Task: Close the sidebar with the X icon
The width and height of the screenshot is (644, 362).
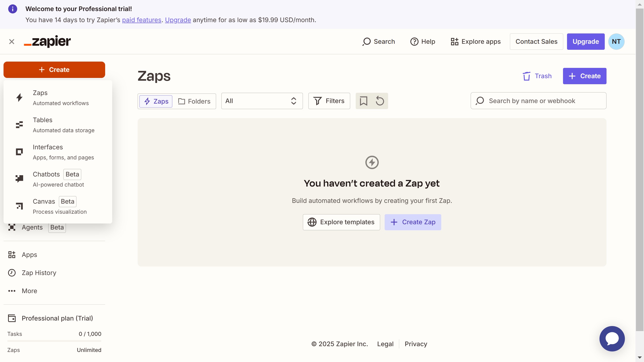Action: (12, 41)
